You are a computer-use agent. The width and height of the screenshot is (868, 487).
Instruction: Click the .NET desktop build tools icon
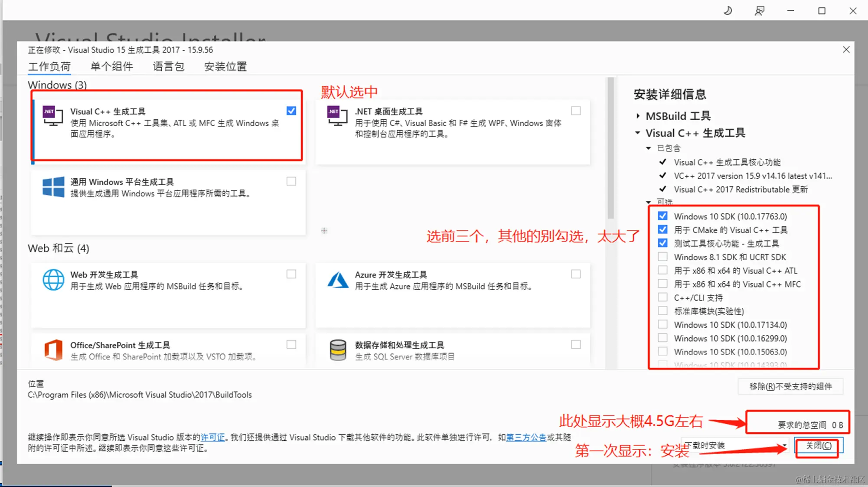tap(337, 116)
